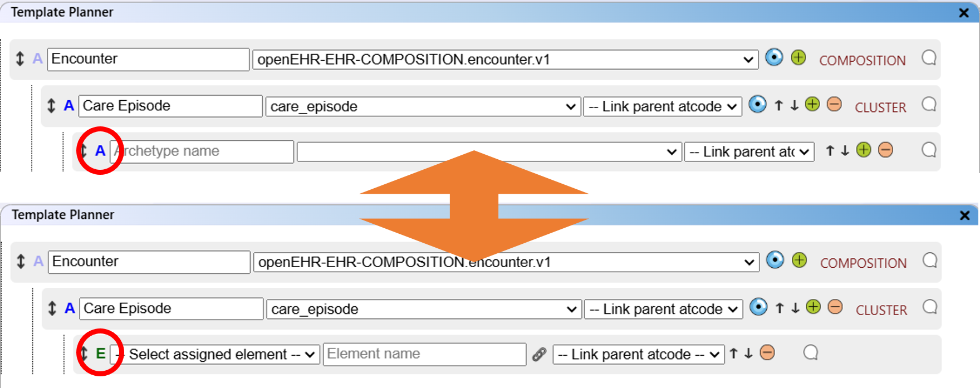This screenshot has height=388, width=980.
Task: Click the down arrow in Element name row
Action: coord(749,353)
